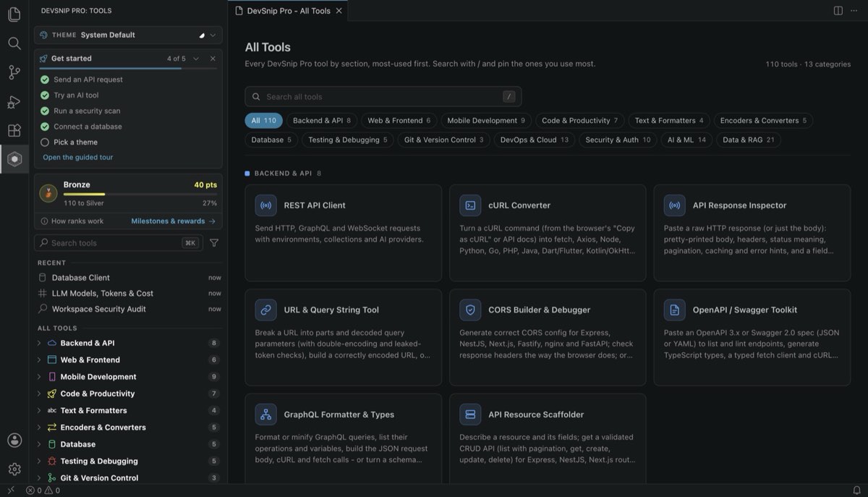Click the OpenAPI / Swagger Toolkit document icon
The image size is (868, 497).
[674, 310]
